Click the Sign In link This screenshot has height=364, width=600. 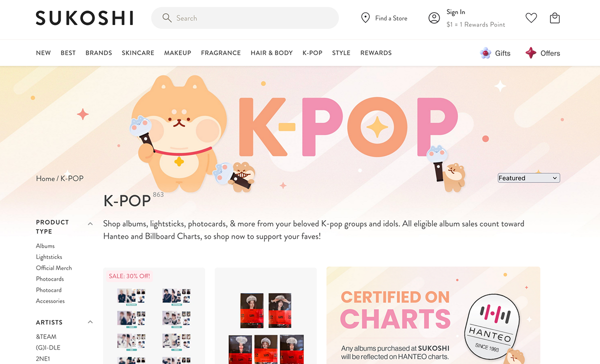click(x=455, y=12)
